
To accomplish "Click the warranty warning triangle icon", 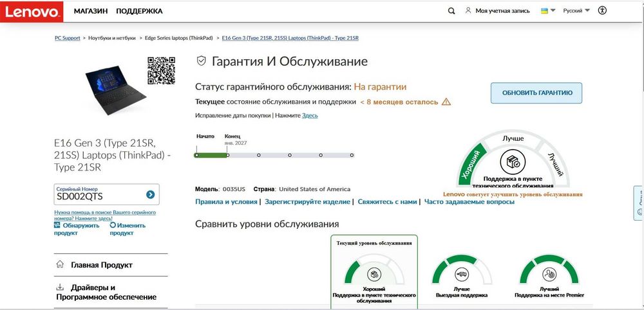I will click(446, 102).
